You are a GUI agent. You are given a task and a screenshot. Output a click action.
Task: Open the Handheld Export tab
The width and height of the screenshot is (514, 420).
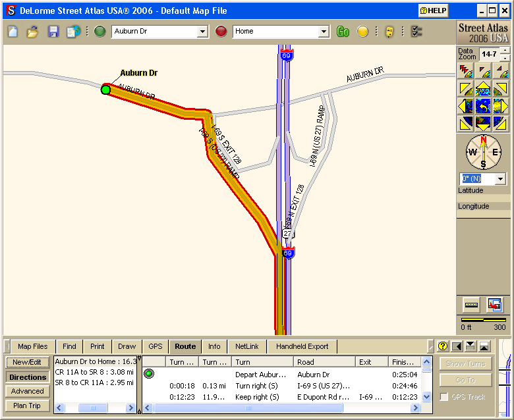pos(302,346)
